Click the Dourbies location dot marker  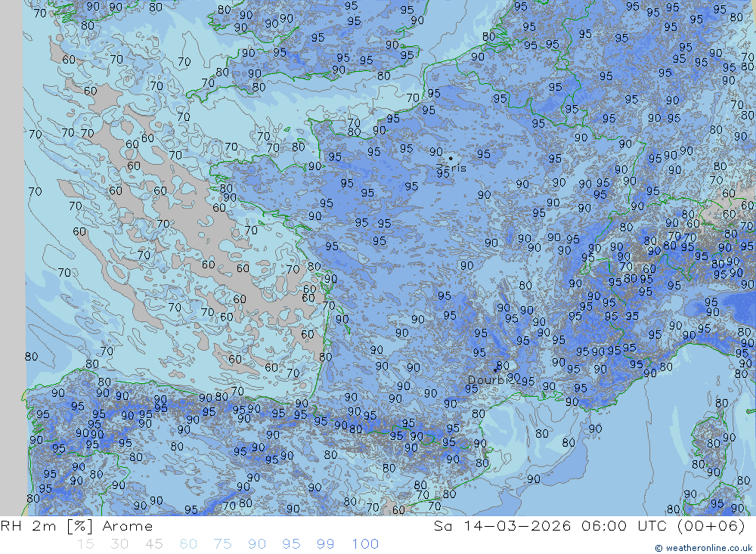[495, 370]
